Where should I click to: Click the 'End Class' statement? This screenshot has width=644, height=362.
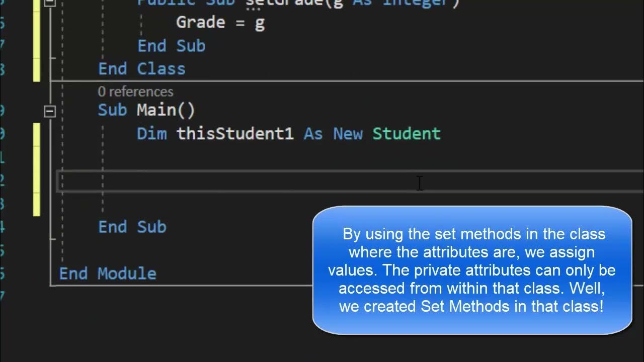(141, 69)
